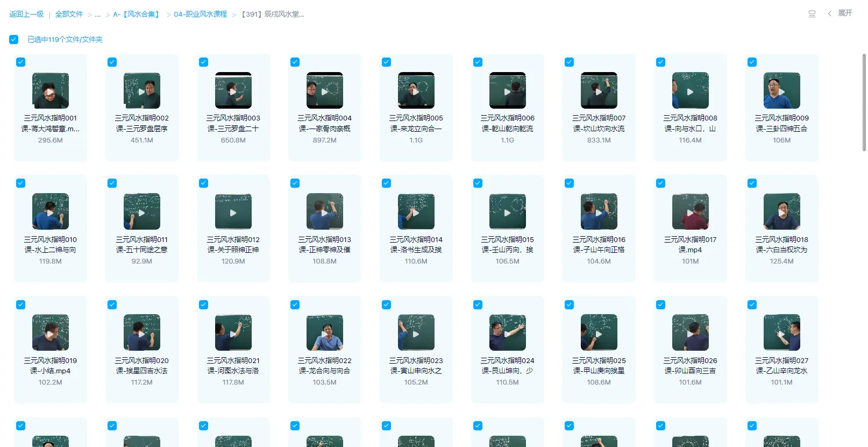Play the 三元风水指明013 video thumbnail

(x=325, y=211)
